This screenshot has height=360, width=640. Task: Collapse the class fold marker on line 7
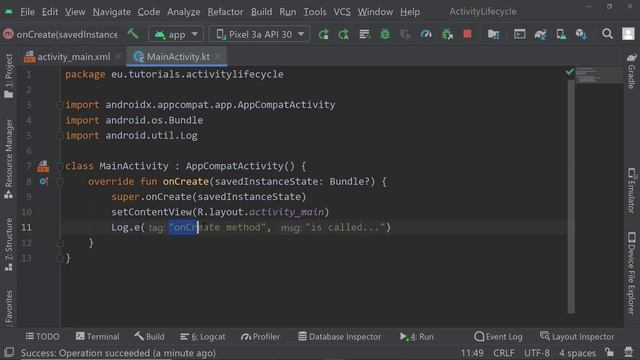[x=60, y=166]
